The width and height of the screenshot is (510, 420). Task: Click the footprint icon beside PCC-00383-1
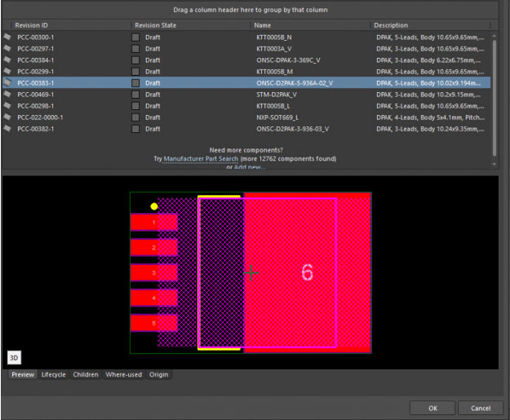[7, 83]
